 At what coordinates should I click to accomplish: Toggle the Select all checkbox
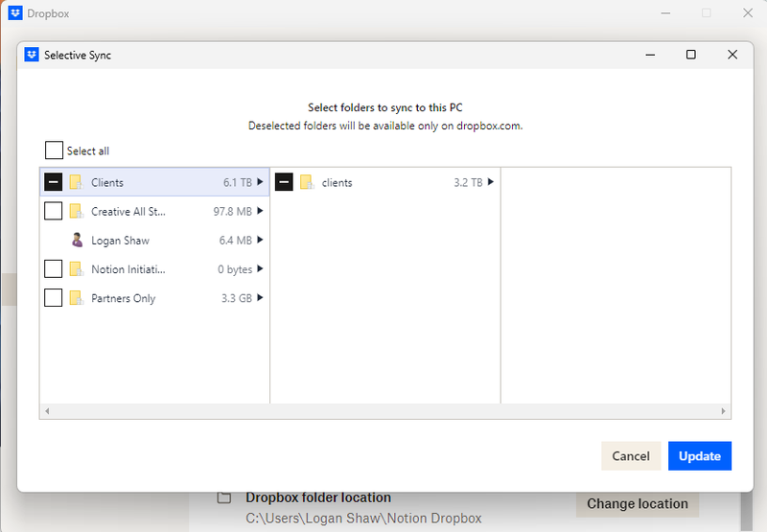54,150
